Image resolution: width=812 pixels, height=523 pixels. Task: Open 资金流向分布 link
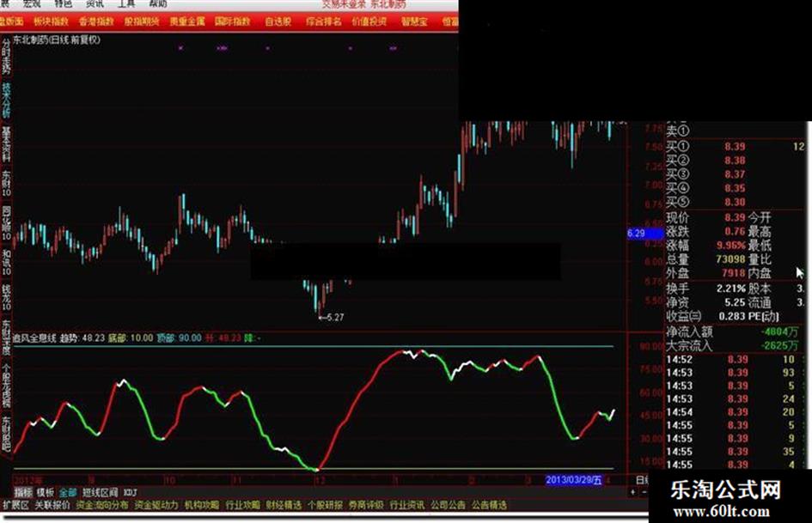point(102,505)
